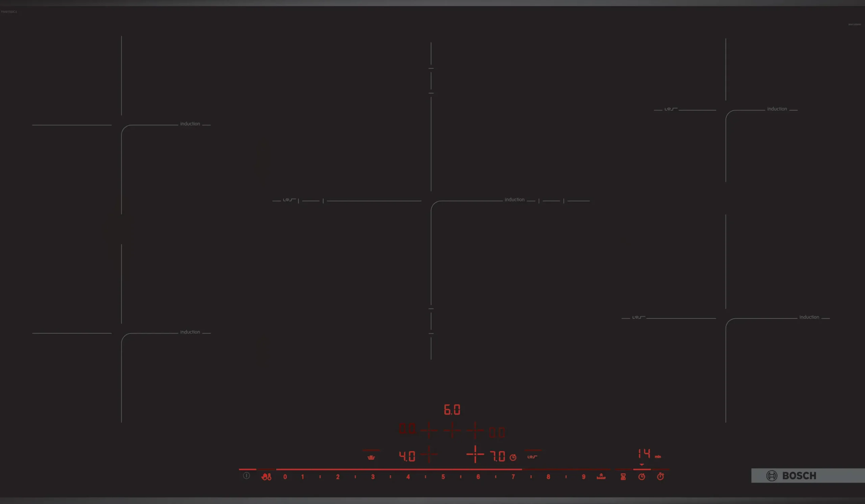Select the zone cross below 6.0

pos(452,430)
